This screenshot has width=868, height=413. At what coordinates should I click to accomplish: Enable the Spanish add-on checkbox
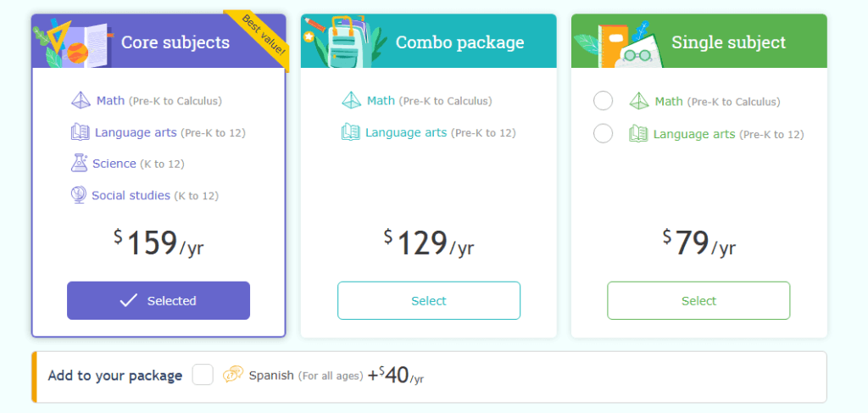203,375
